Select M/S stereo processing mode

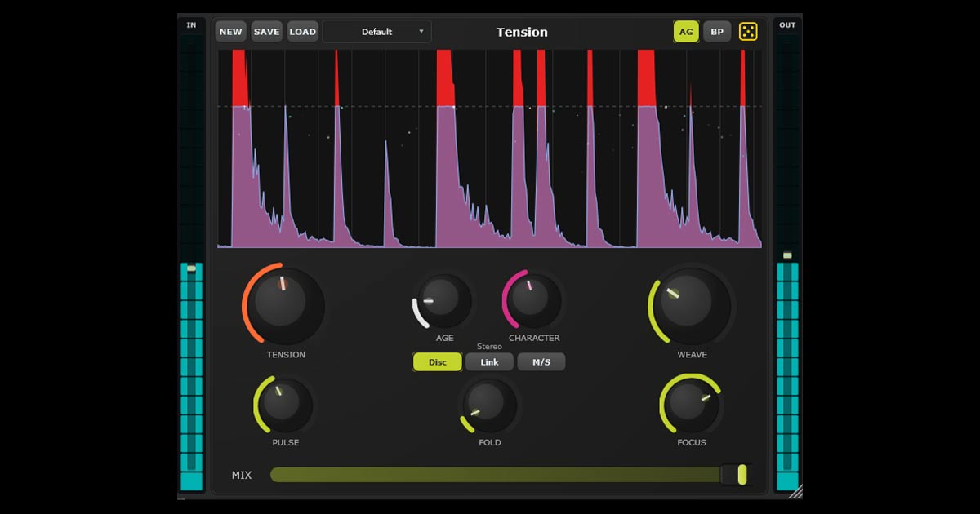coord(541,361)
